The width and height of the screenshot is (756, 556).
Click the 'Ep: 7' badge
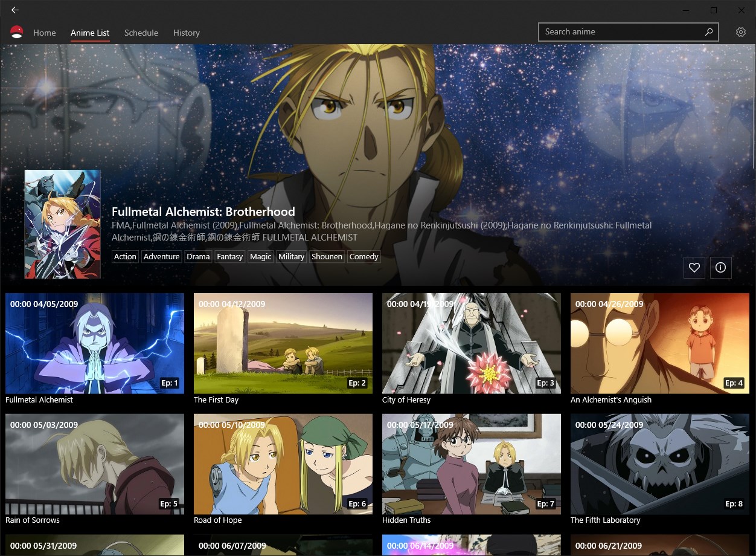point(546,504)
